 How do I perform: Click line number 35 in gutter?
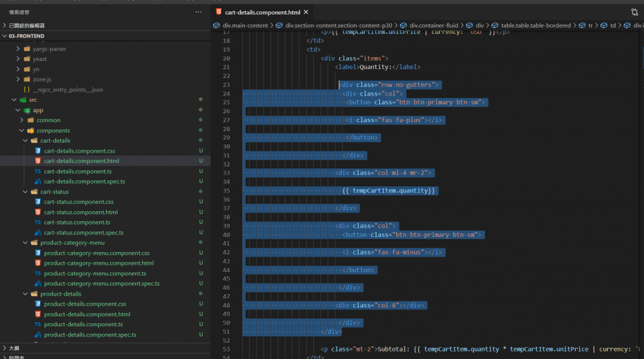click(x=226, y=191)
